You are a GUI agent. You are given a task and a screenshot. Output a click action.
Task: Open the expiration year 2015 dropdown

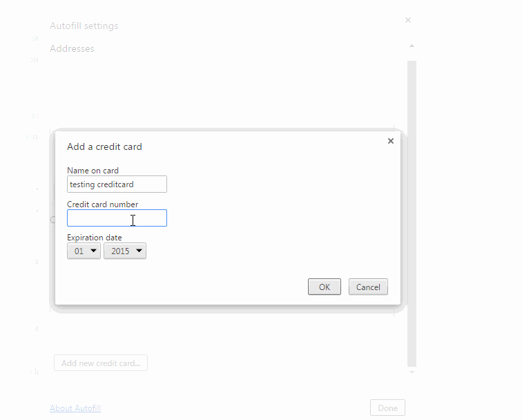pos(125,251)
